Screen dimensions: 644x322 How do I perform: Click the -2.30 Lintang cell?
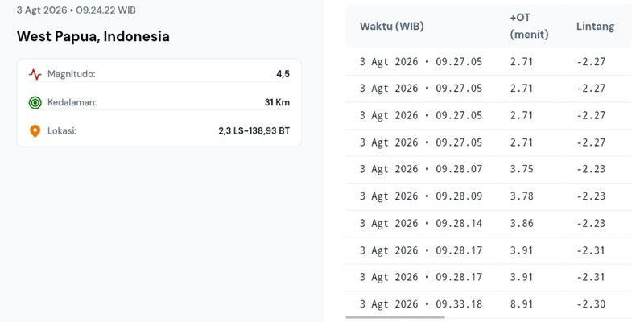coord(591,304)
